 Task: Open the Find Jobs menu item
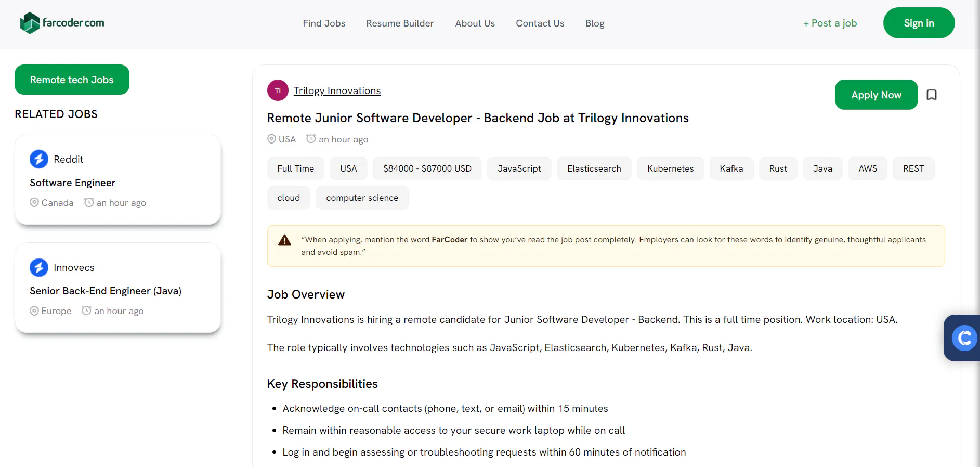324,23
